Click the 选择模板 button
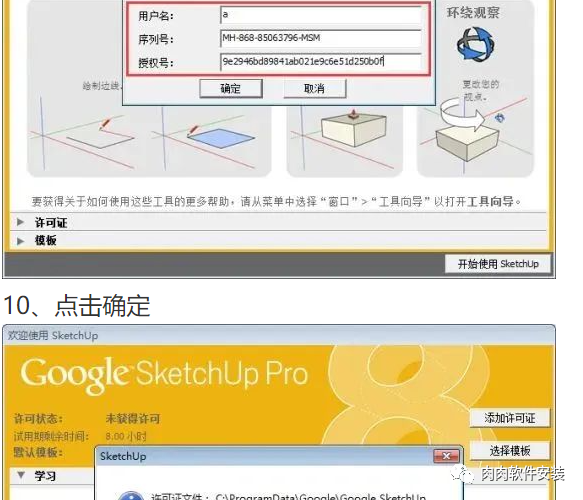This screenshot has height=500, width=583. pyautogui.click(x=509, y=451)
